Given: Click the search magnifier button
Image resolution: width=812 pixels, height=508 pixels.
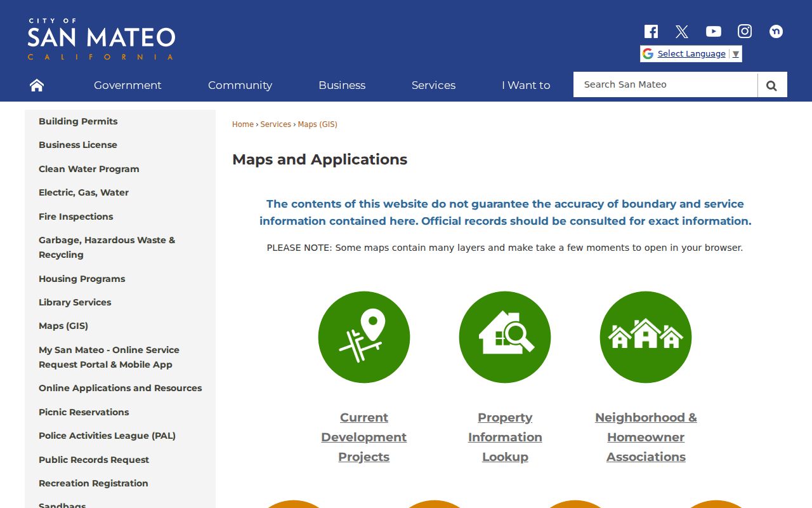Looking at the screenshot, I should click(x=772, y=85).
